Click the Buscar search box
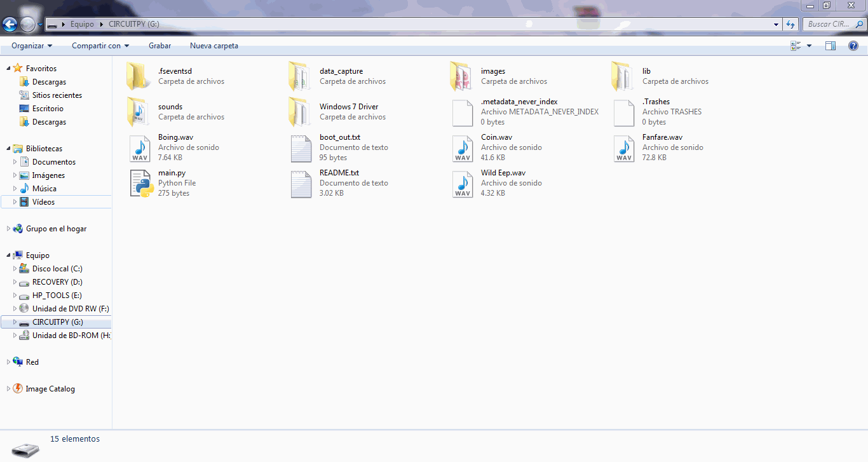 [834, 24]
